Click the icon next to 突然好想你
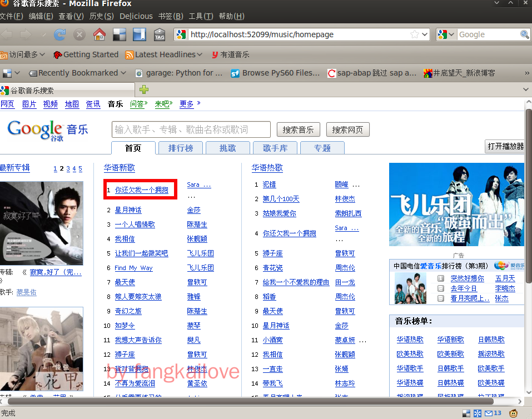532x419 pixels. pos(441,278)
